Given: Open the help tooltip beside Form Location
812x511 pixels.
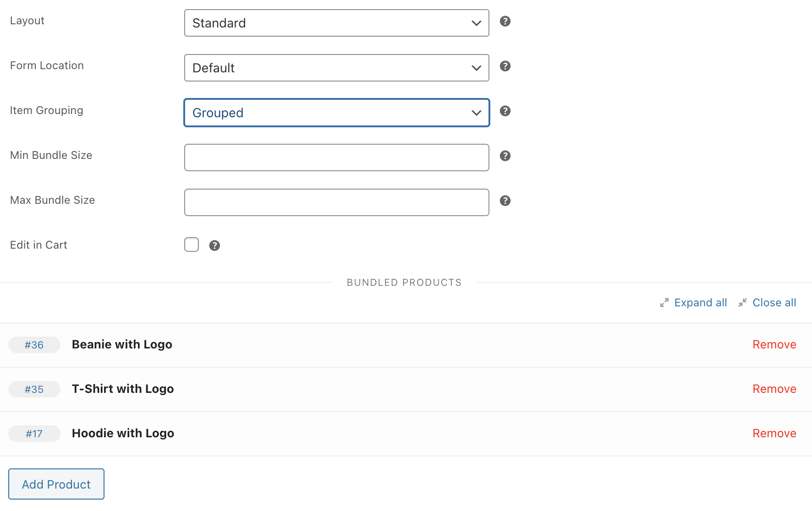Looking at the screenshot, I should (505, 66).
